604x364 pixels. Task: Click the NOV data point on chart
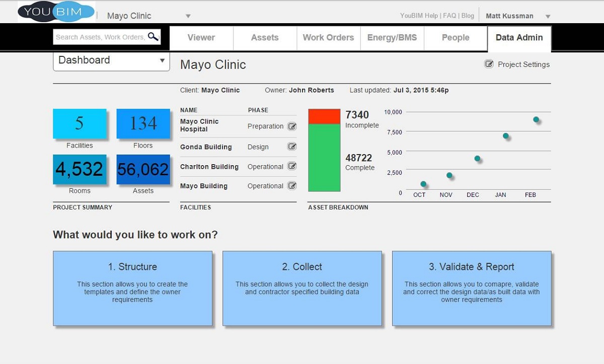[449, 175]
